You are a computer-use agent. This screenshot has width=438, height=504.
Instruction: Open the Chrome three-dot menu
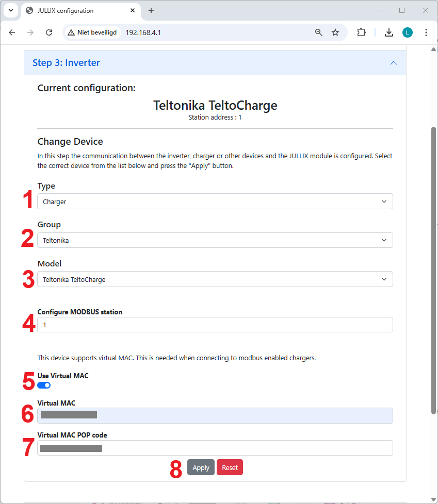426,32
